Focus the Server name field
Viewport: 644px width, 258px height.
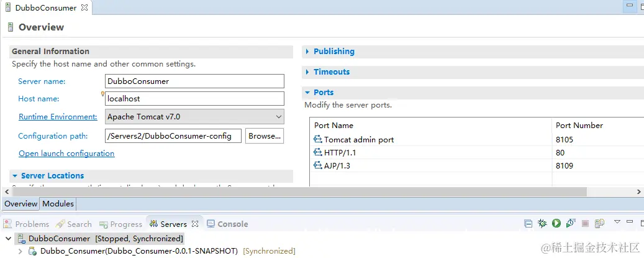(x=194, y=81)
